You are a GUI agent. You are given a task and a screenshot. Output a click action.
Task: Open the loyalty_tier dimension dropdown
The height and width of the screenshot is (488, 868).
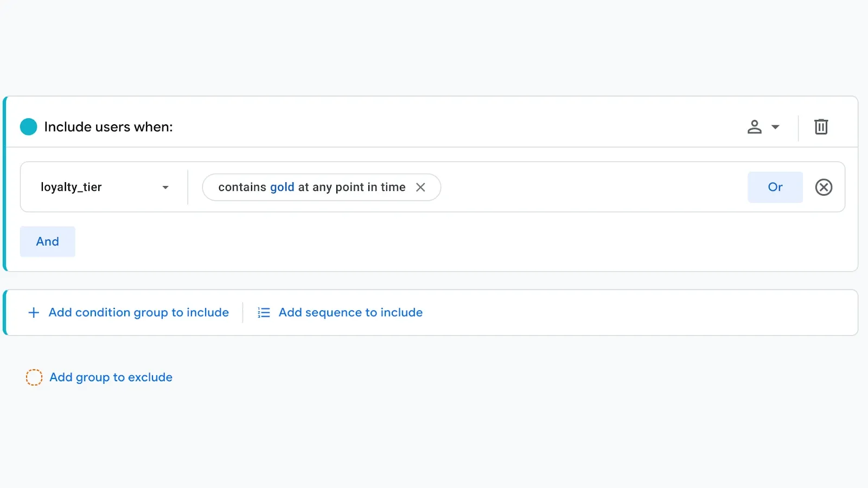pyautogui.click(x=105, y=187)
